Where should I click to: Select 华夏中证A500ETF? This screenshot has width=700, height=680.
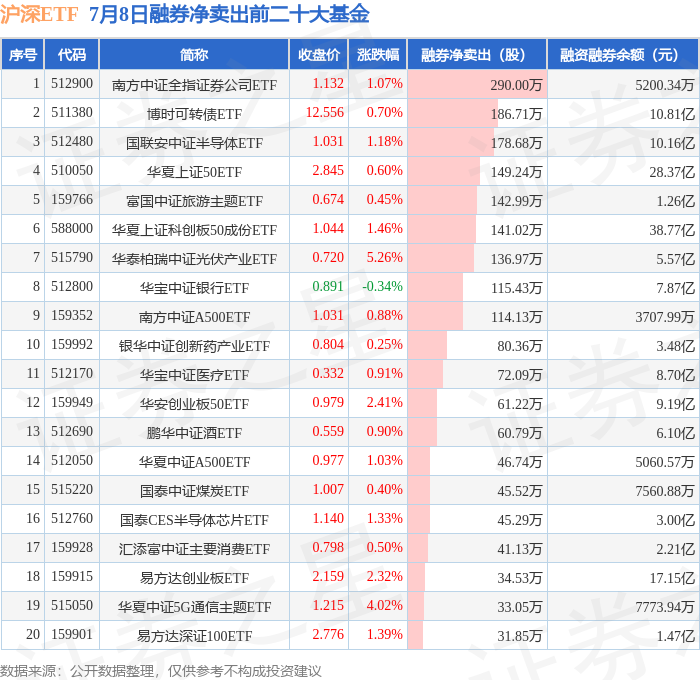point(194,462)
